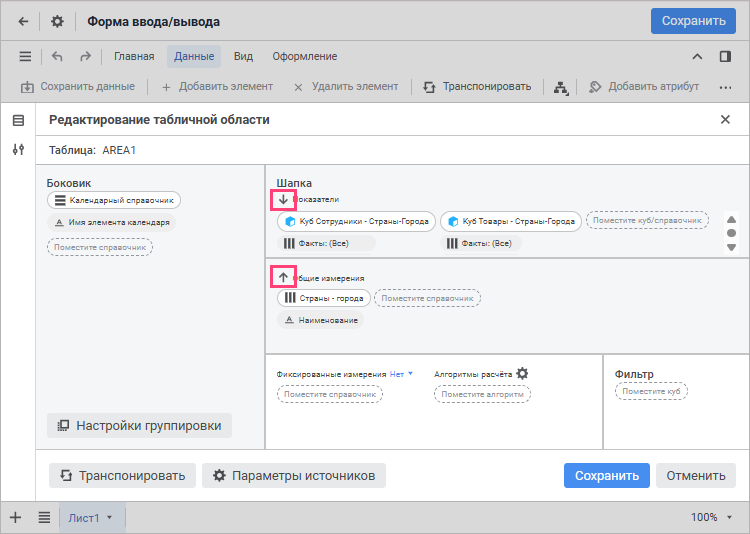Click Поместите справочник under Фиксированные измерения

pos(330,394)
